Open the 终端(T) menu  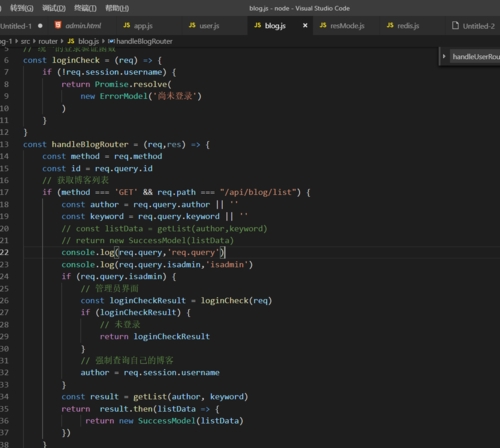click(85, 8)
